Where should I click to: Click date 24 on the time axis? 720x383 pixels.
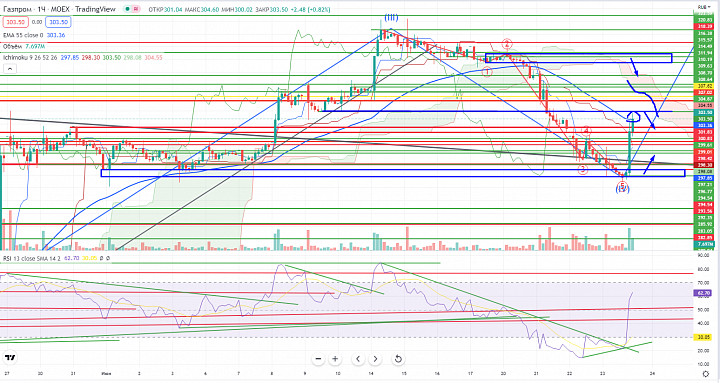tap(652, 374)
